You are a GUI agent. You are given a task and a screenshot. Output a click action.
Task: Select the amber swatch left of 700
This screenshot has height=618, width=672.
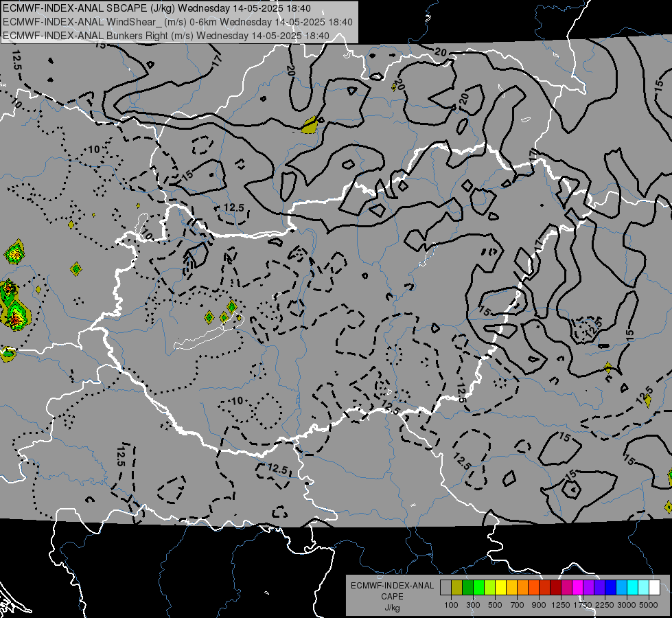click(511, 587)
